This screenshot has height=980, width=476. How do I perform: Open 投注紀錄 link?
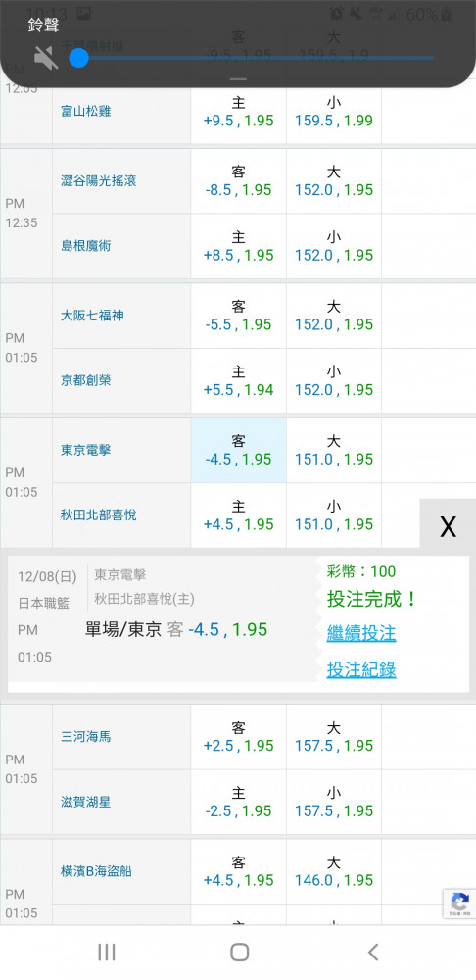[361, 669]
